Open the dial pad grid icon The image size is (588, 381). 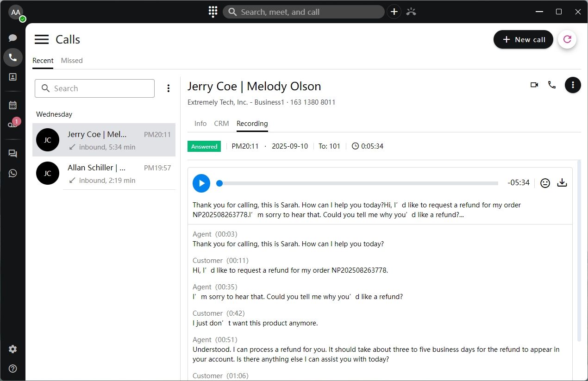coord(213,12)
